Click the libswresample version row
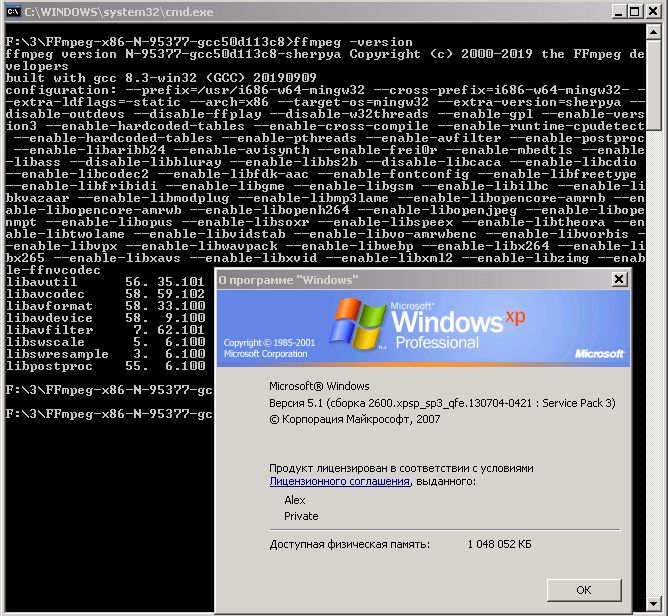The height and width of the screenshot is (616, 668). click(x=105, y=354)
